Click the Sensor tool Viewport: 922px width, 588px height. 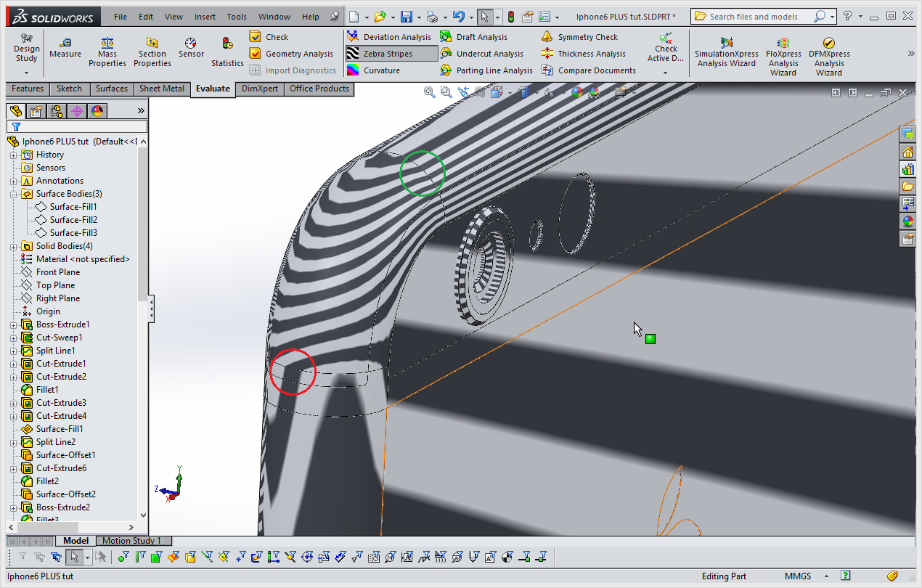[x=191, y=48]
